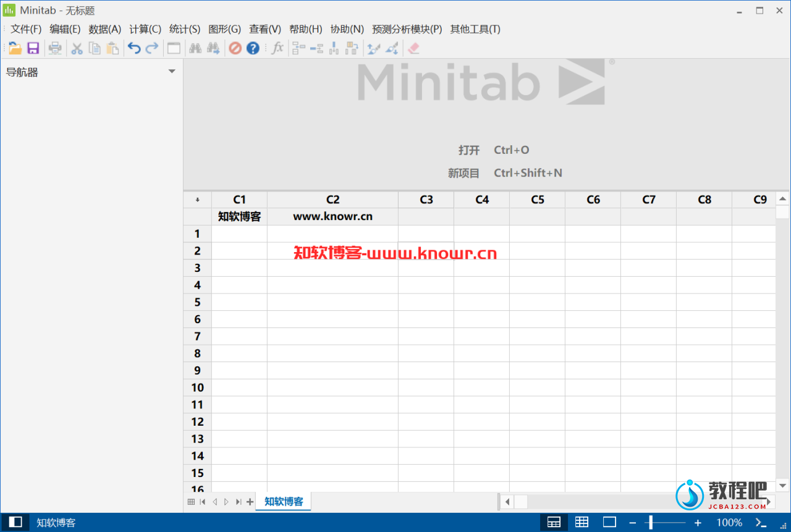Click the Redo arrow icon
791x532 pixels.
pos(152,48)
